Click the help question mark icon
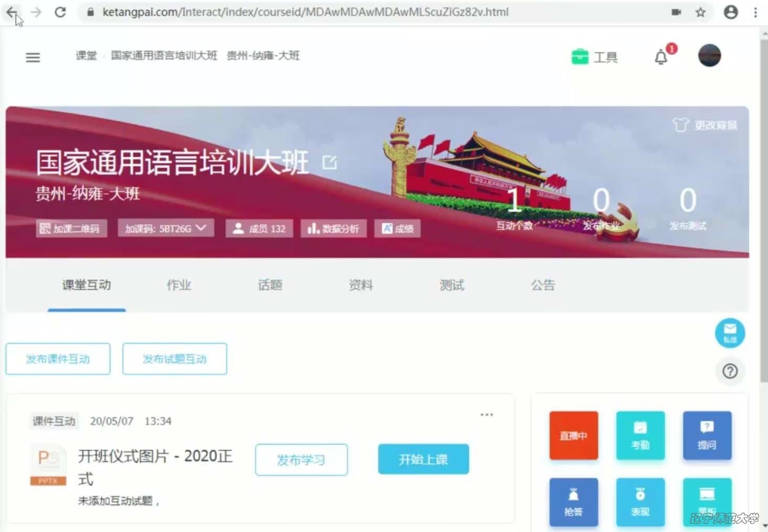The height and width of the screenshot is (532, 768). click(730, 371)
